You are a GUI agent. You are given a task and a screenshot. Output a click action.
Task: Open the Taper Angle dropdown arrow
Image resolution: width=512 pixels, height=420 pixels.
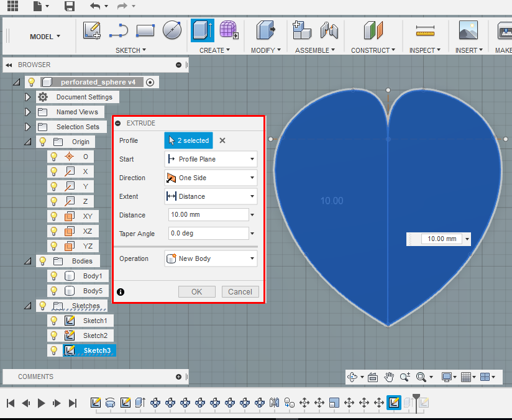252,234
